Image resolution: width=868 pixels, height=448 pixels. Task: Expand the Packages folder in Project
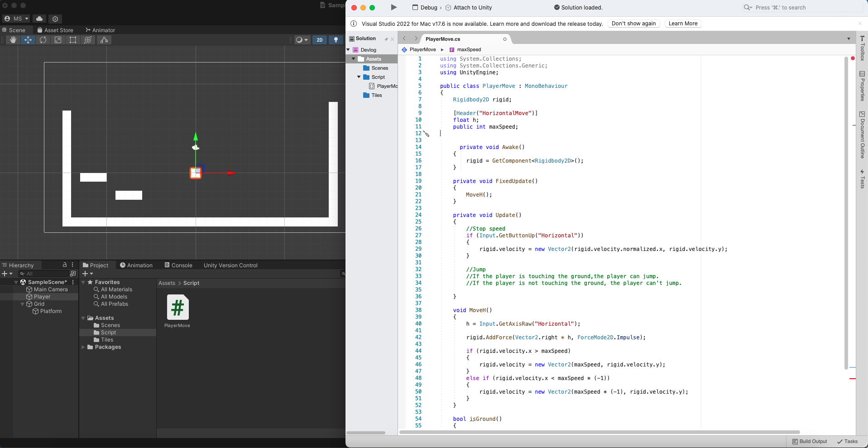pyautogui.click(x=83, y=347)
